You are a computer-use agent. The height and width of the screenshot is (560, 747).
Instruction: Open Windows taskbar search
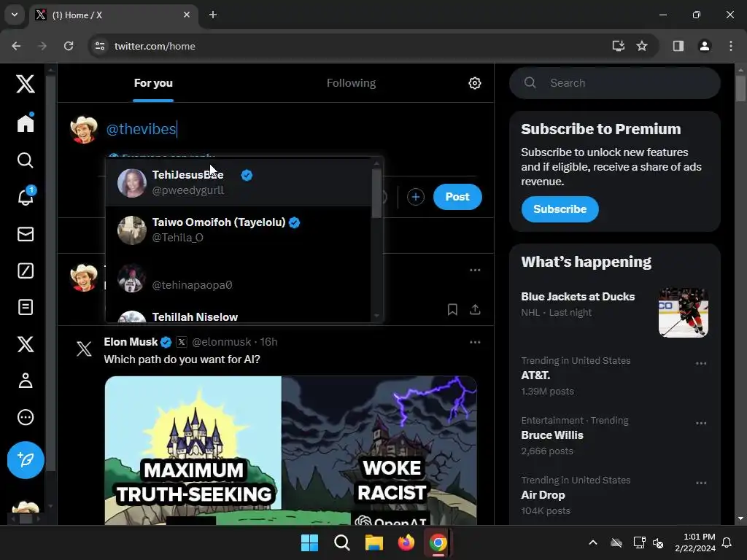pyautogui.click(x=341, y=542)
